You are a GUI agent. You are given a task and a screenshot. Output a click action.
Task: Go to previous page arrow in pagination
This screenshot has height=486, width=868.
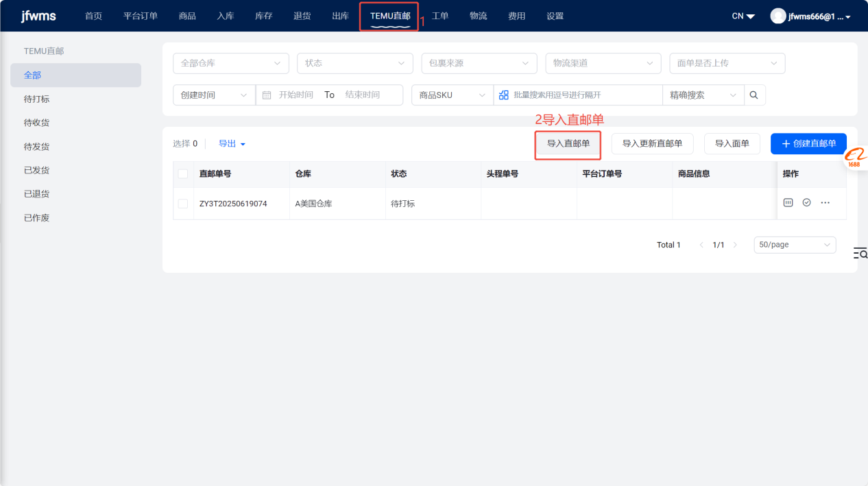pos(701,245)
